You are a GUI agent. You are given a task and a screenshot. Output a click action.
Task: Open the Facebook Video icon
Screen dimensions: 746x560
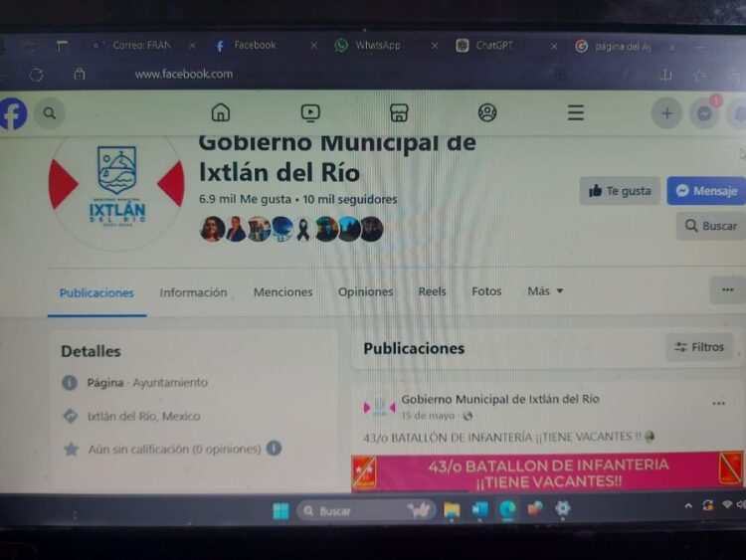310,113
